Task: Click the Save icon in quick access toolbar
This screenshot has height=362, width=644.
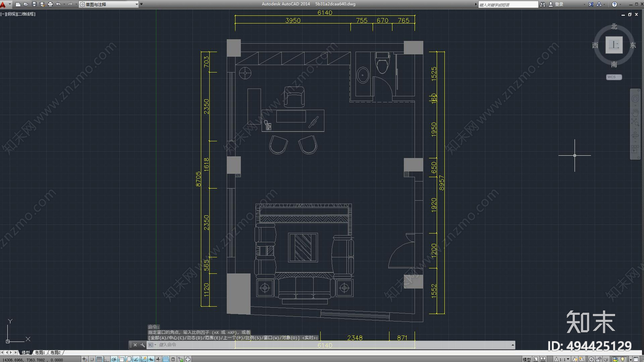Action: [x=34, y=4]
